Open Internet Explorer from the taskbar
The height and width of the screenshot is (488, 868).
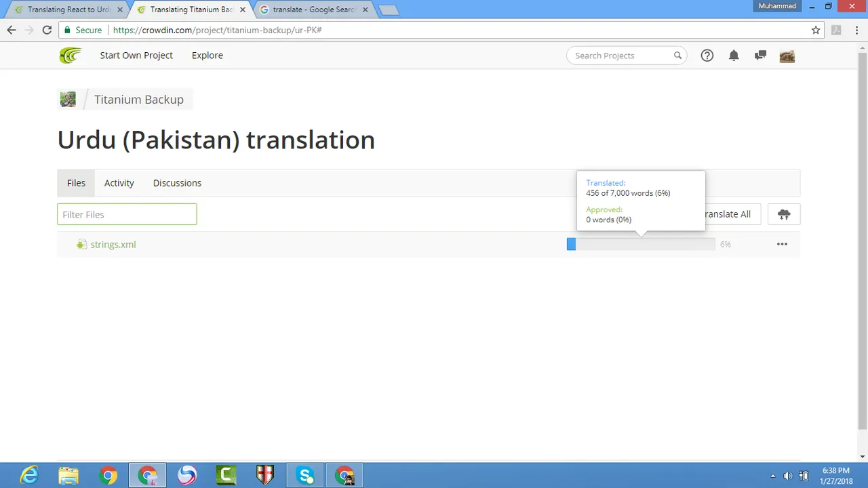tap(29, 476)
